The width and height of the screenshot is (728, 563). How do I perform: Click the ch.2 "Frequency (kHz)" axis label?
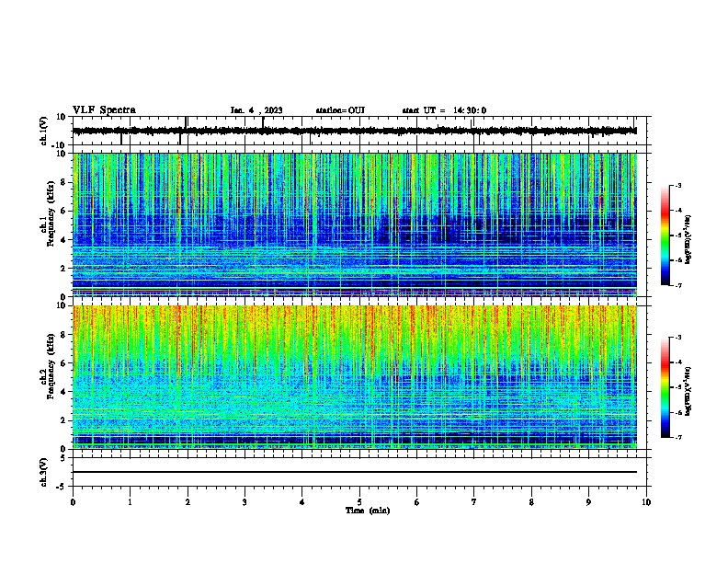coord(51,366)
